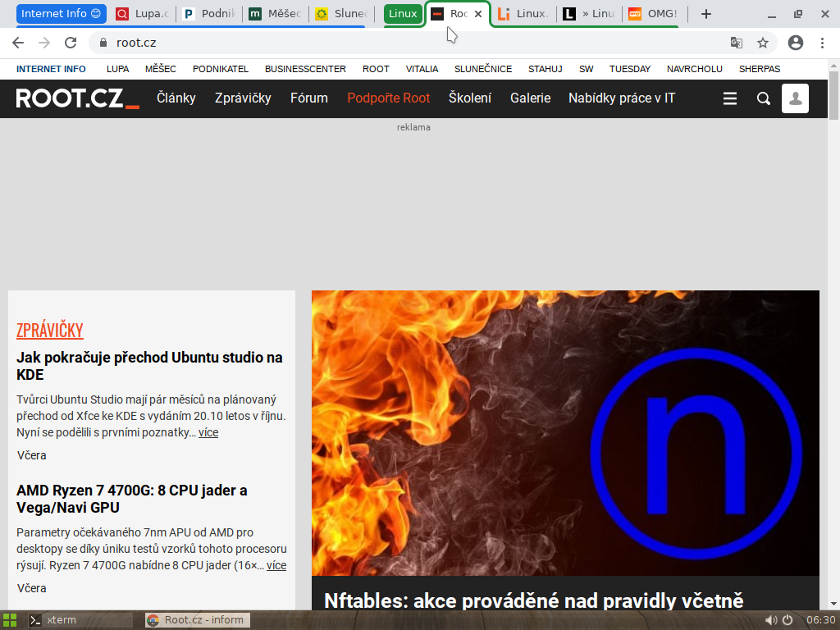Click the Root.cz user profile icon
Image resolution: width=840 pixels, height=630 pixels.
[x=795, y=98]
